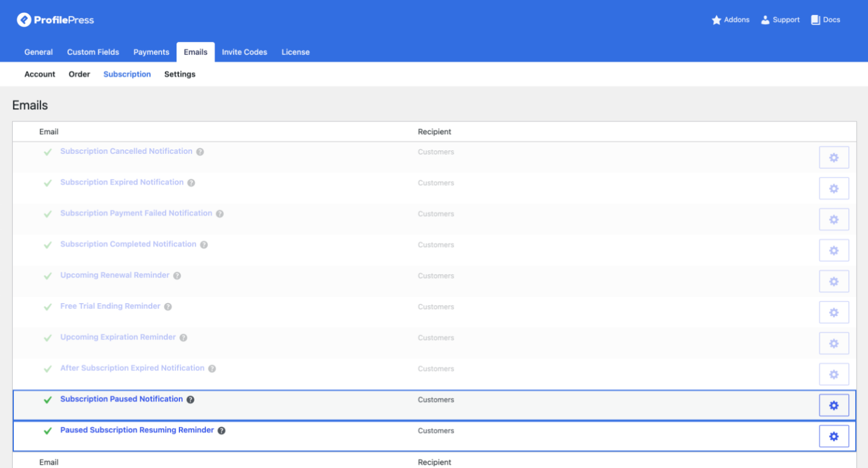Viewport: 868px width, 468px height.
Task: Open settings gear for Subscription Cancelled Notification
Action: point(834,157)
